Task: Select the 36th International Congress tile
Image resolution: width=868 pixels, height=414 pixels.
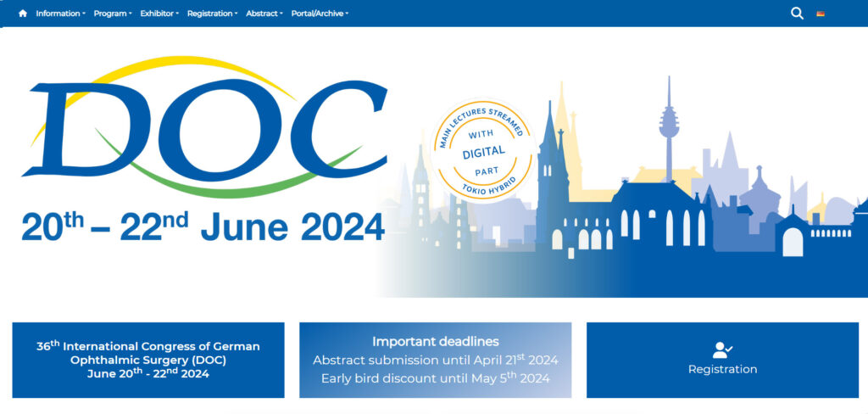Action: pyautogui.click(x=148, y=360)
